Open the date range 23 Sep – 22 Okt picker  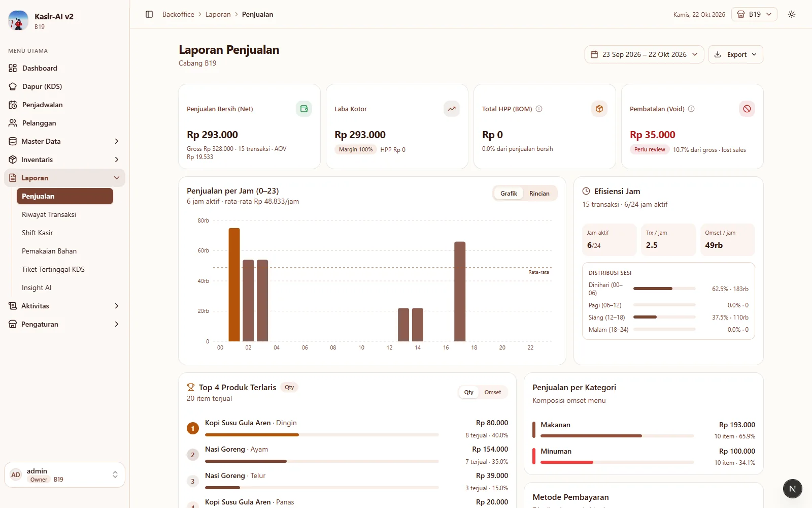coord(644,54)
